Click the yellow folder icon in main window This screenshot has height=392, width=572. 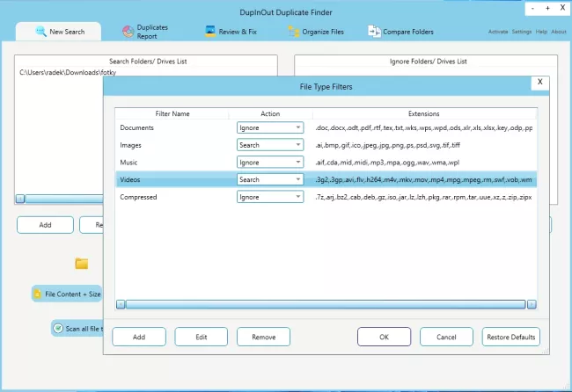point(82,263)
